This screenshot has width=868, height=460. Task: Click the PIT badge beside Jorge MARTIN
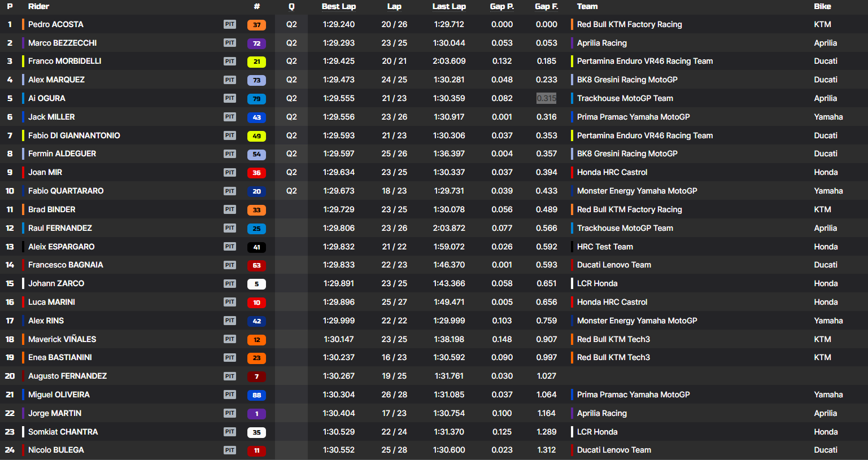(x=229, y=413)
